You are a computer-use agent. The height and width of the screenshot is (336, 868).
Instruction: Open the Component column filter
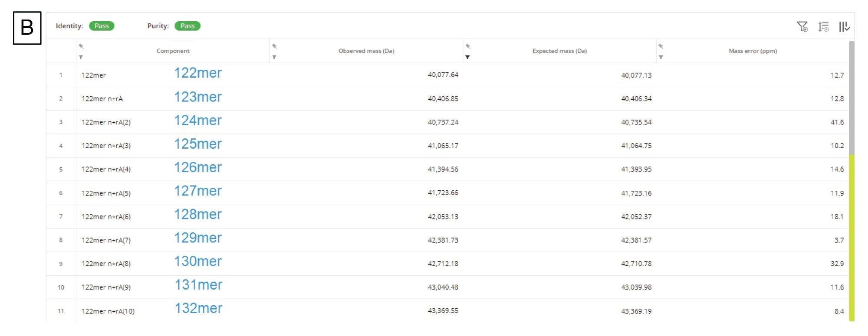81,57
